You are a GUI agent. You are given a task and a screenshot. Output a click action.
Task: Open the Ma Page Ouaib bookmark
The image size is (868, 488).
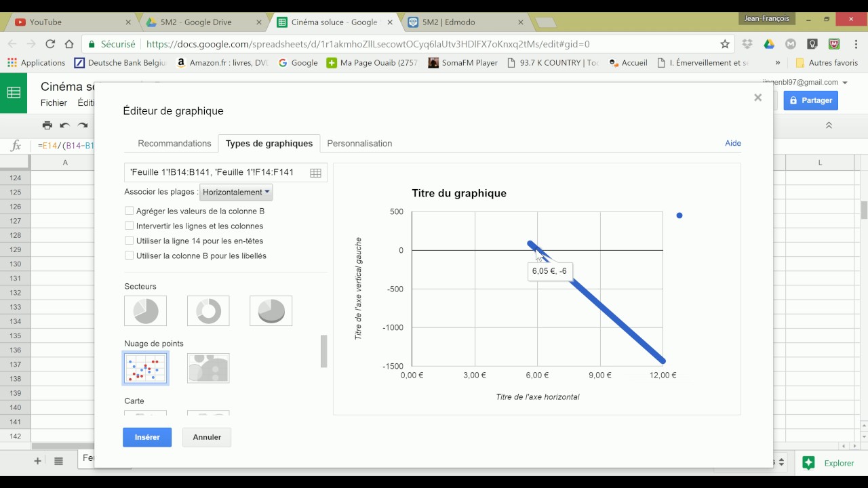(372, 62)
